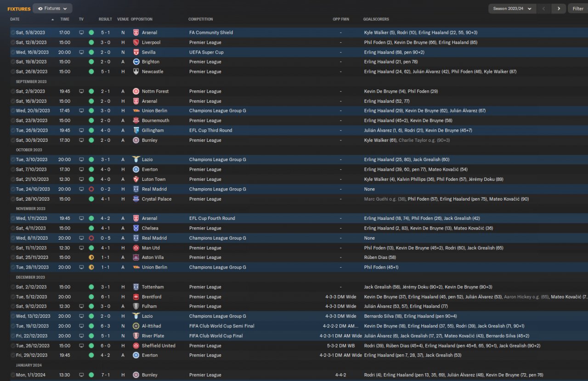Image resolution: width=588 pixels, height=381 pixels.
Task: Click the River Plate club badge
Action: 136,336
